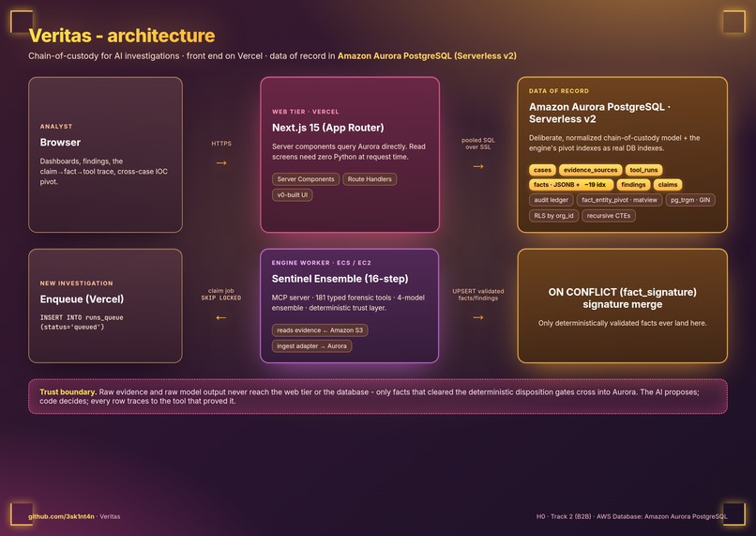
Task: Click the 'Veritas - architecture' title
Action: point(122,36)
